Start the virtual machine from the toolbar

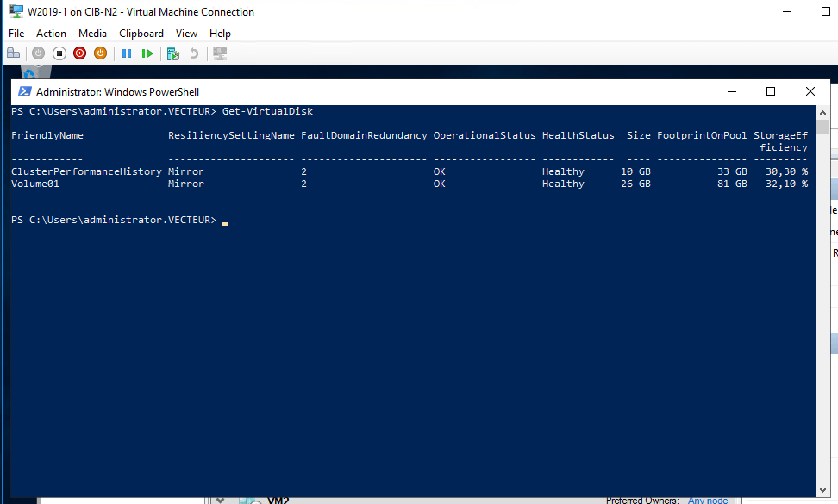37,53
